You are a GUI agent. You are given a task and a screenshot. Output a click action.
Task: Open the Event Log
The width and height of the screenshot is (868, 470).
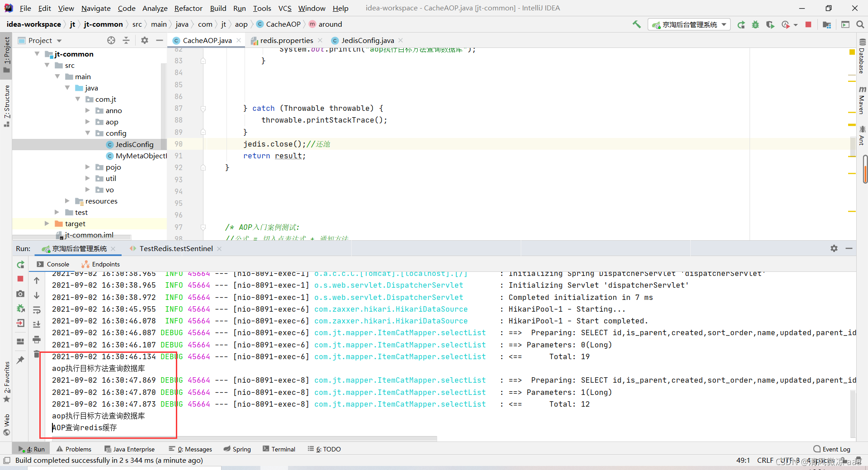point(832,449)
